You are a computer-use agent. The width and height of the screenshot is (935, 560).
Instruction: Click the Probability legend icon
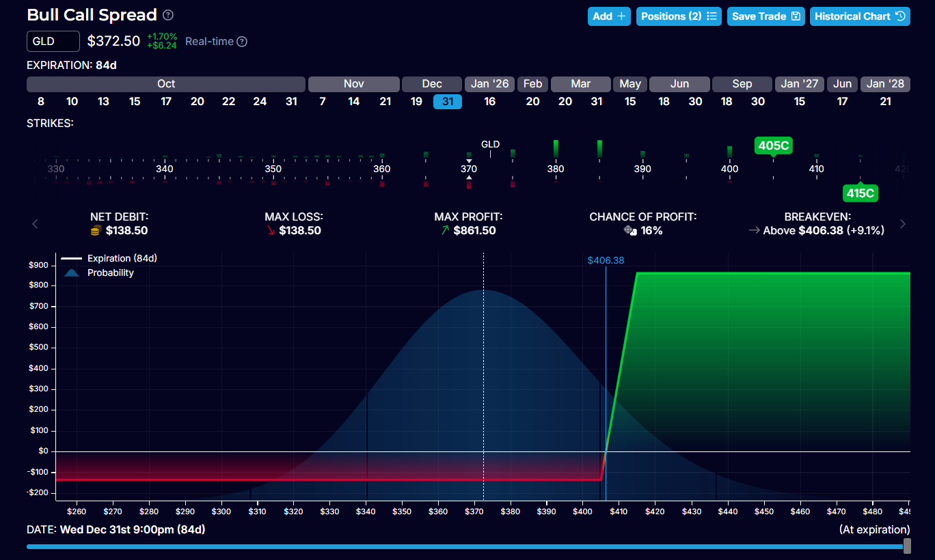pos(72,272)
